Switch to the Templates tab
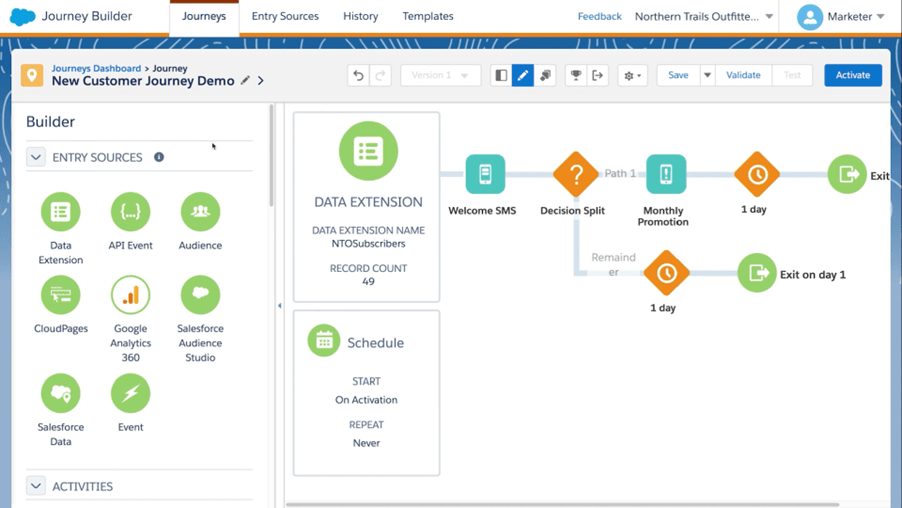The image size is (902, 508). click(x=428, y=17)
